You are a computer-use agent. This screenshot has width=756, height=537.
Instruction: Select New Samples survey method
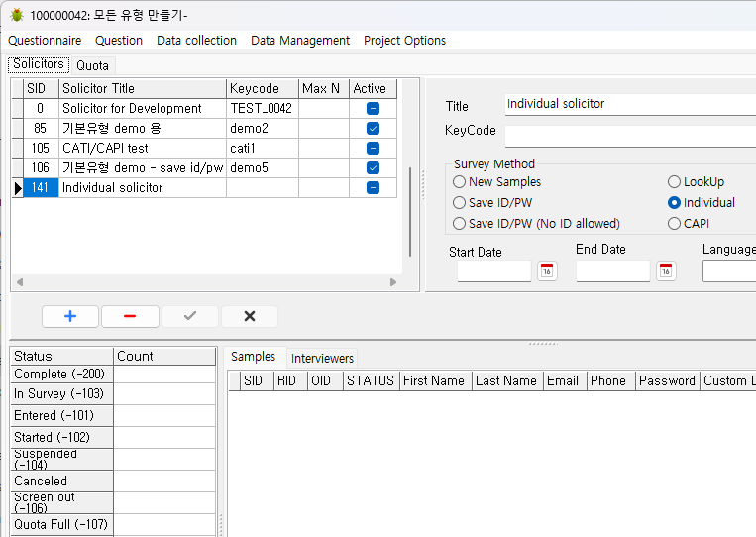(x=497, y=181)
